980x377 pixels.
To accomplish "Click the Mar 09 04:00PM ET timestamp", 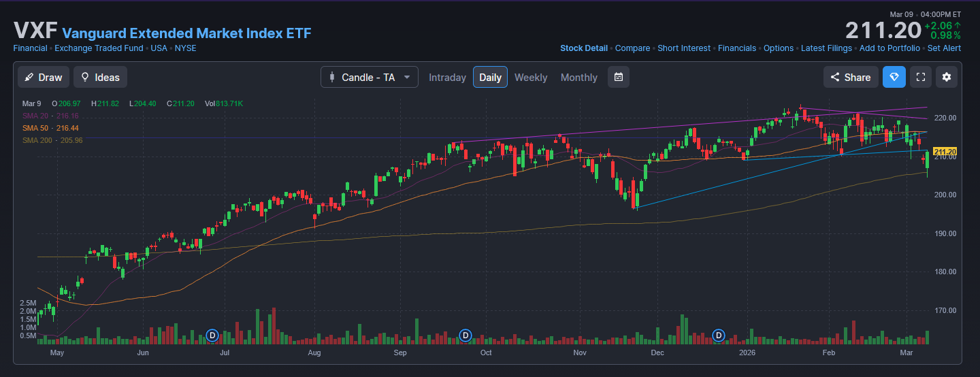I will 926,14.
